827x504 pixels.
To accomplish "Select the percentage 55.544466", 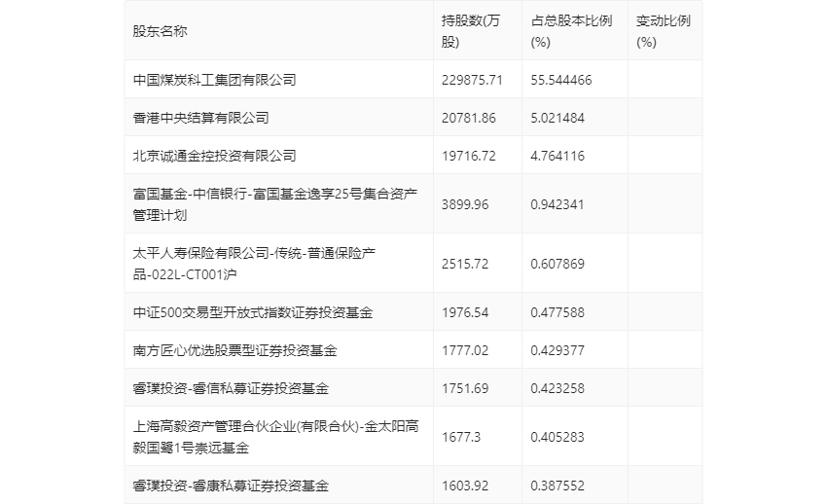I will (x=561, y=80).
